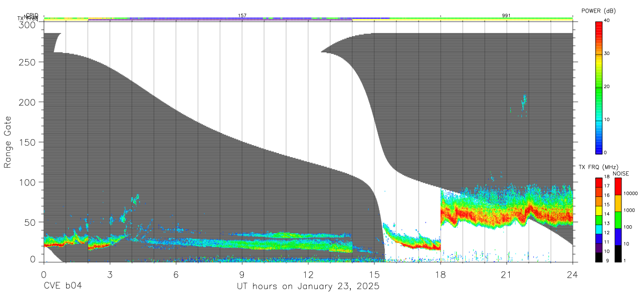Click the 9 tick on the UT hours axis

click(242, 274)
